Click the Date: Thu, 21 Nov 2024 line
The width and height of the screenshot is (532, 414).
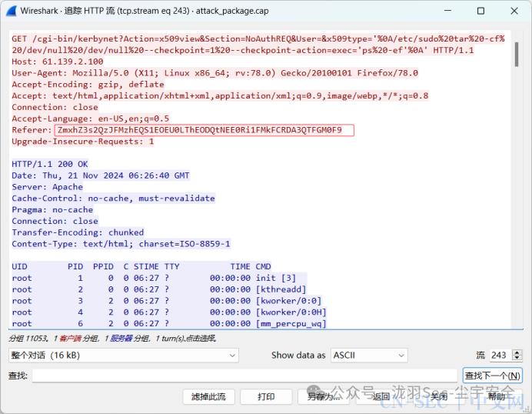click(101, 175)
